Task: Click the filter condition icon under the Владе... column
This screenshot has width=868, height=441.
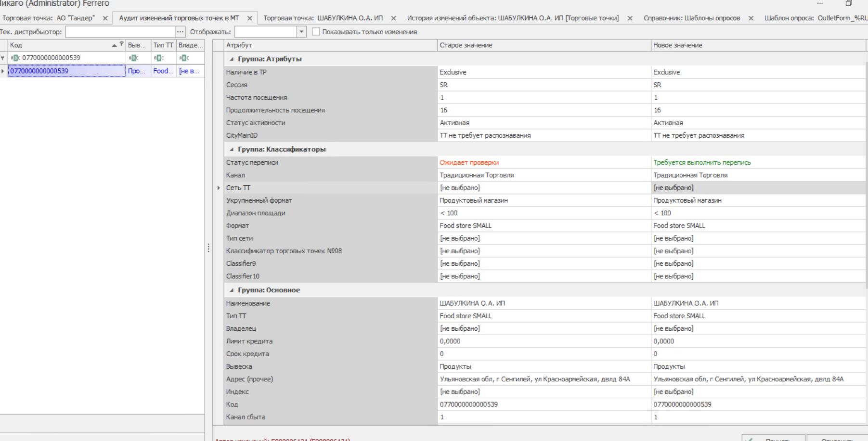Action: coord(184,58)
